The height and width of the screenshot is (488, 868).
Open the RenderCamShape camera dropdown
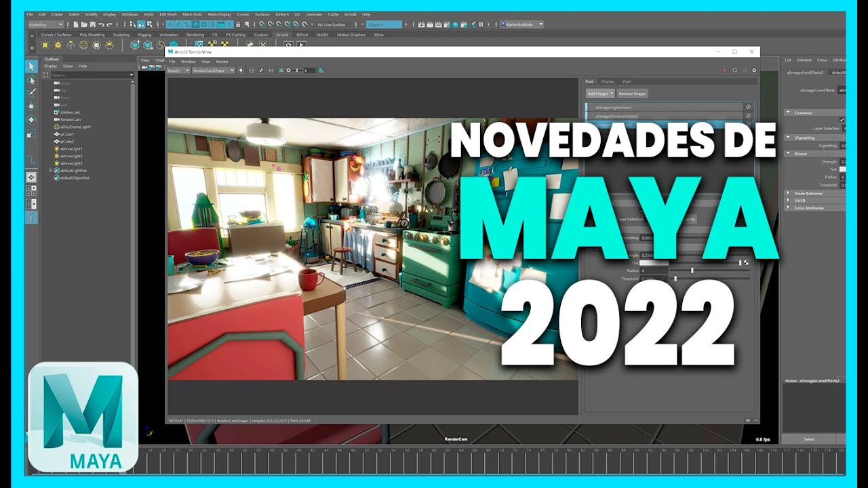tap(213, 70)
